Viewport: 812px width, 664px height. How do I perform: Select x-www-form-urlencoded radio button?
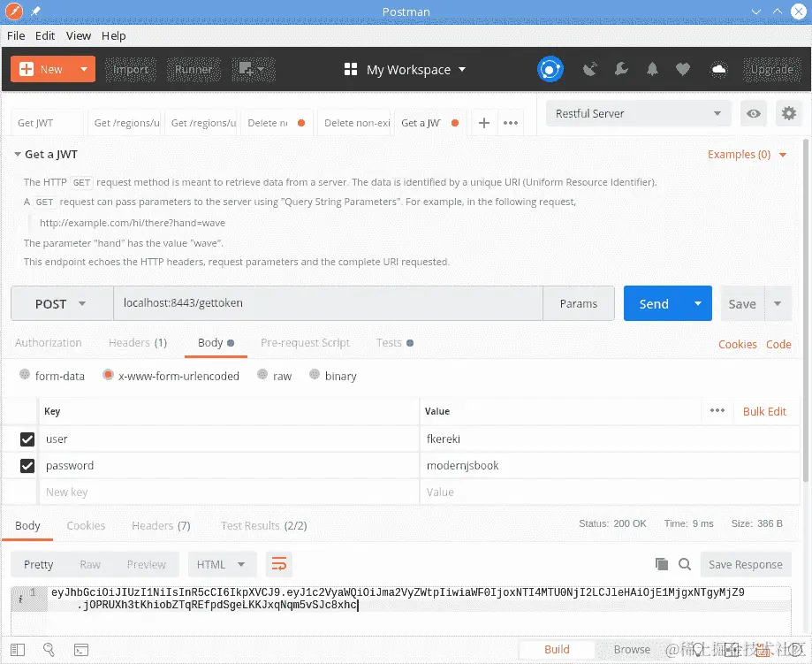(x=108, y=374)
